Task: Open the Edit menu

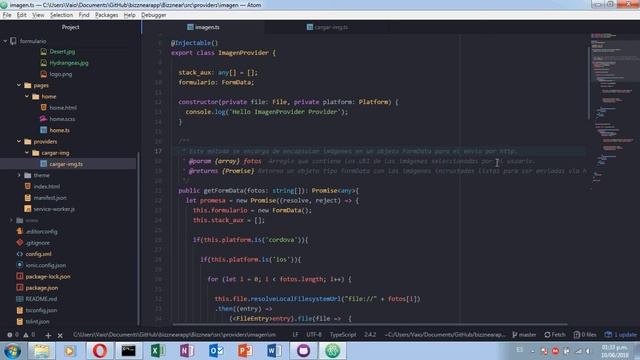Action: coord(22,15)
